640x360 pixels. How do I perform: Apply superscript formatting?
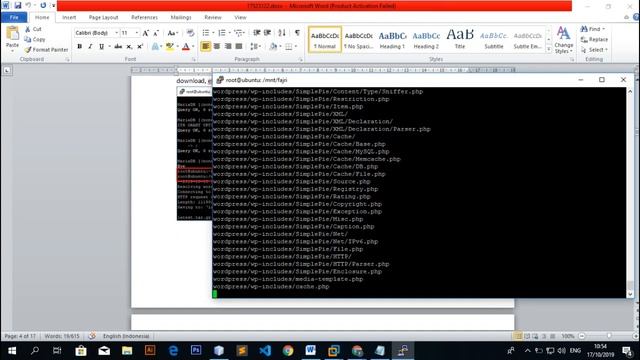click(140, 47)
